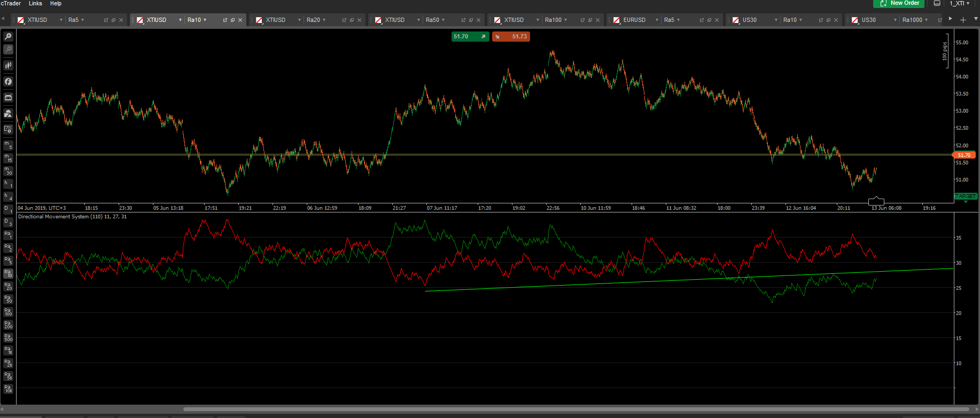Click the zoom in magnifier icon
The width and height of the screenshot is (980, 418).
tap(8, 37)
